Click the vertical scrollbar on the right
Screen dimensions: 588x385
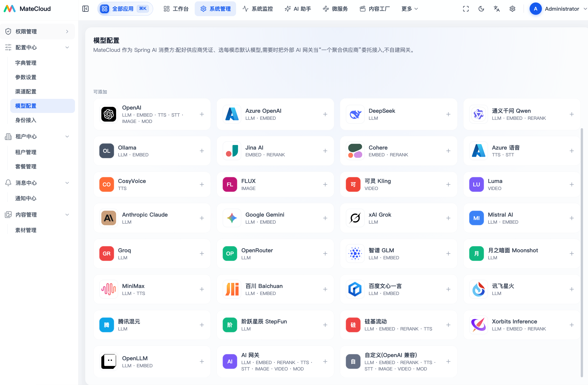(x=582, y=252)
